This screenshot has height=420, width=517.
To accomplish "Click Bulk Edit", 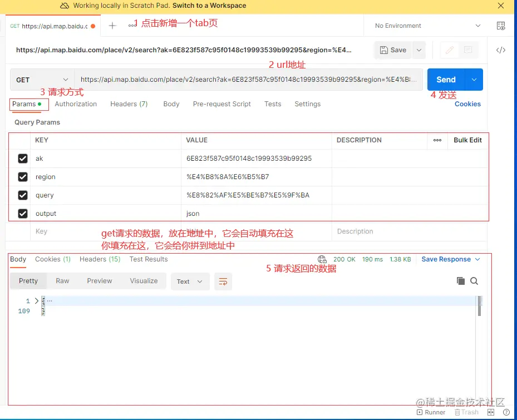I will pyautogui.click(x=467, y=140).
